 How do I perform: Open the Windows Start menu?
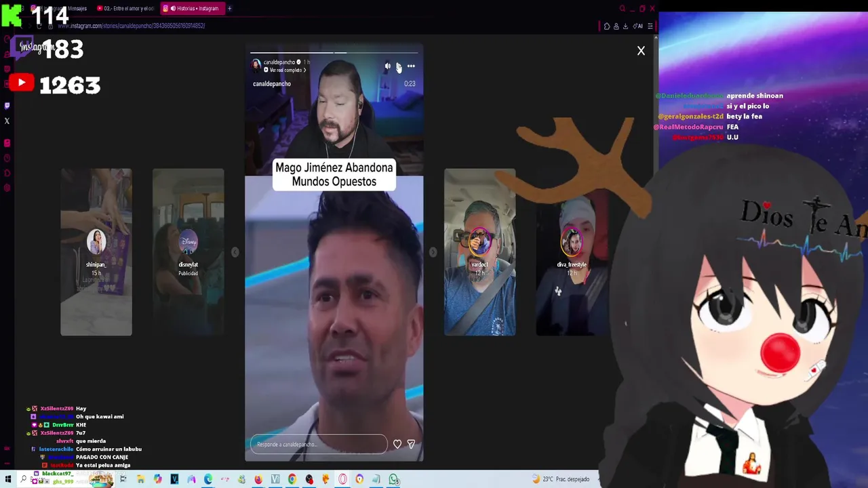(x=7, y=479)
